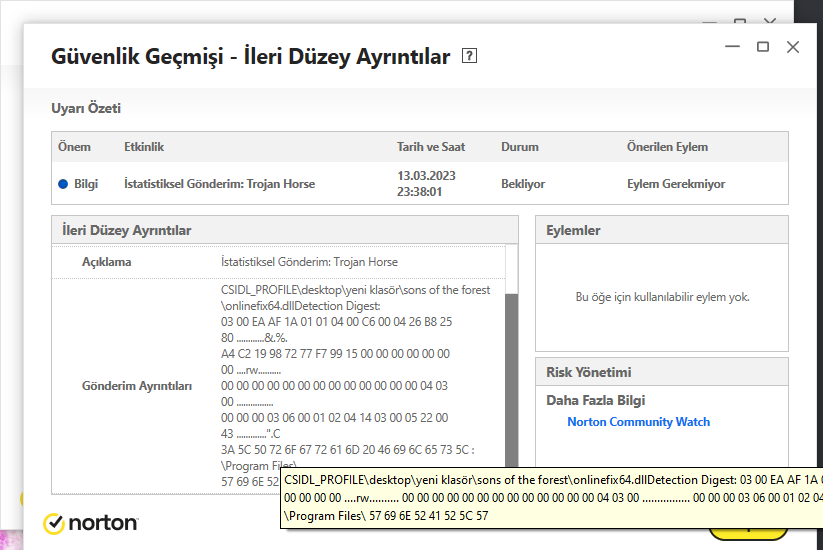Click the Tarih ve Saat column header

coord(431,147)
